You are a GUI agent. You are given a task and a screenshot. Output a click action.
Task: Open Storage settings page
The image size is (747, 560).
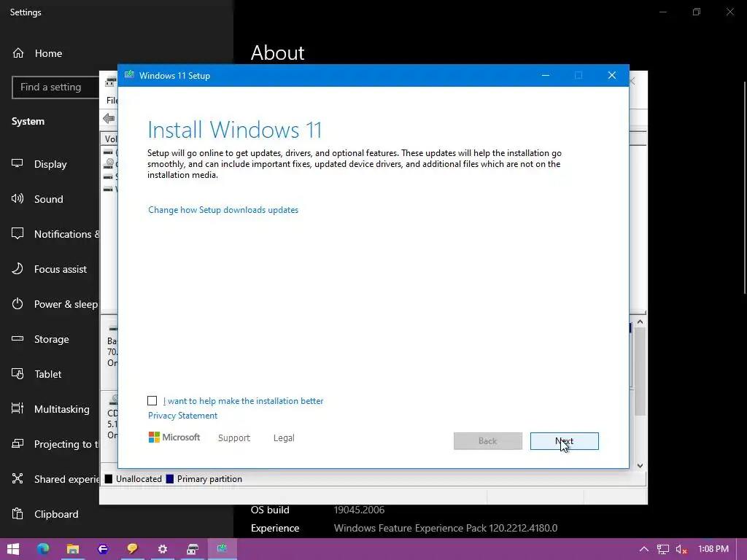[x=50, y=339]
